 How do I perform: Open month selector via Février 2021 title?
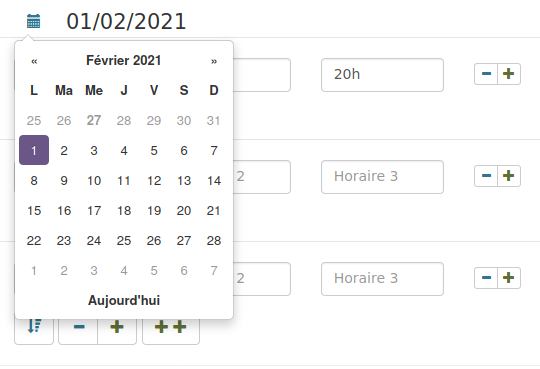(124, 61)
